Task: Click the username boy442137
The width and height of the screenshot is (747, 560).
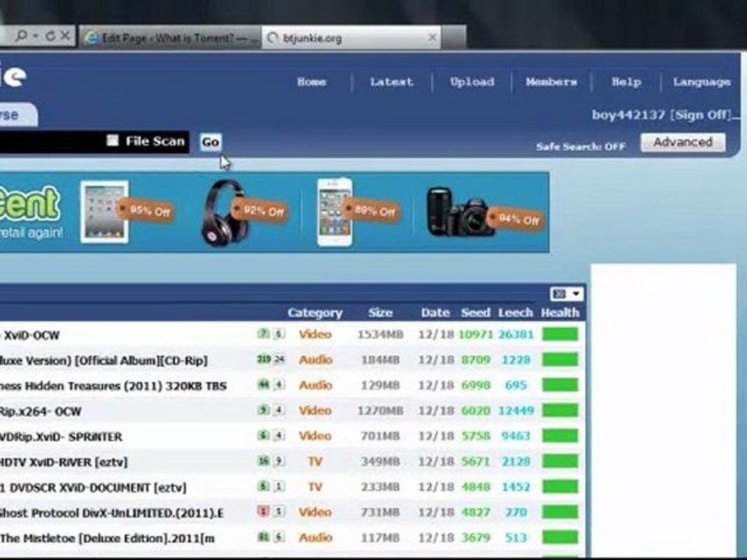Action: coord(629,115)
